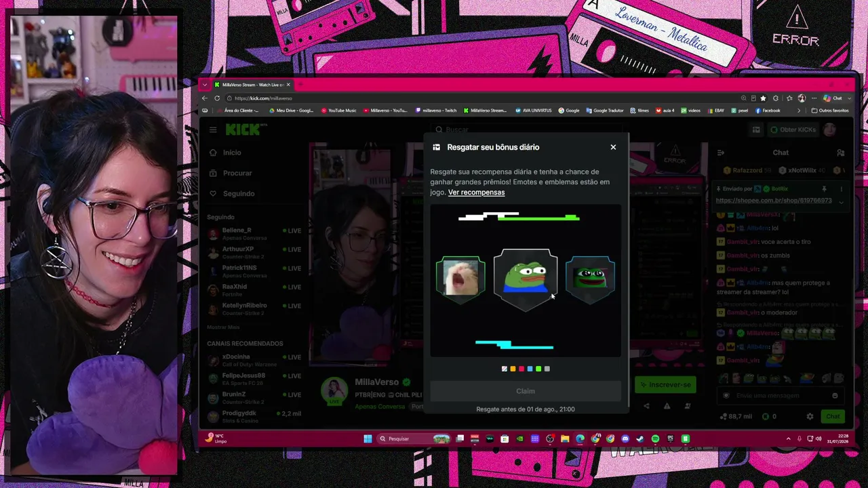Open the Windows Start menu
Screen dimensions: 868x488
368,439
